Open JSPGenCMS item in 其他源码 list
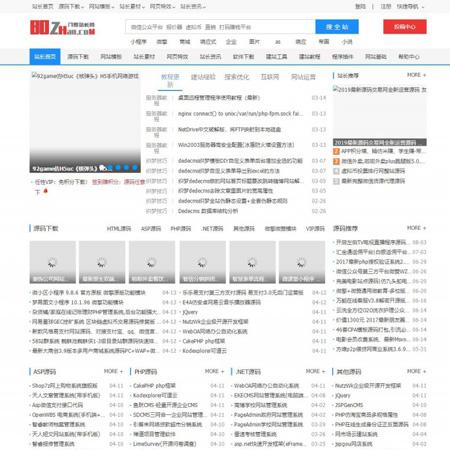This screenshot has height=450, width=450. 349,405
